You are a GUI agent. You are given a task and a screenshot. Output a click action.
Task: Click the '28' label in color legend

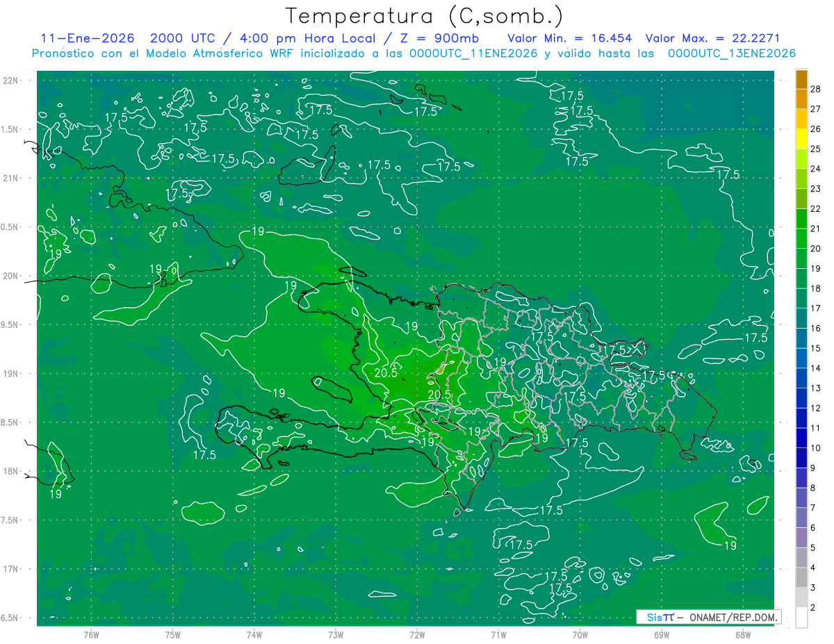tap(815, 89)
